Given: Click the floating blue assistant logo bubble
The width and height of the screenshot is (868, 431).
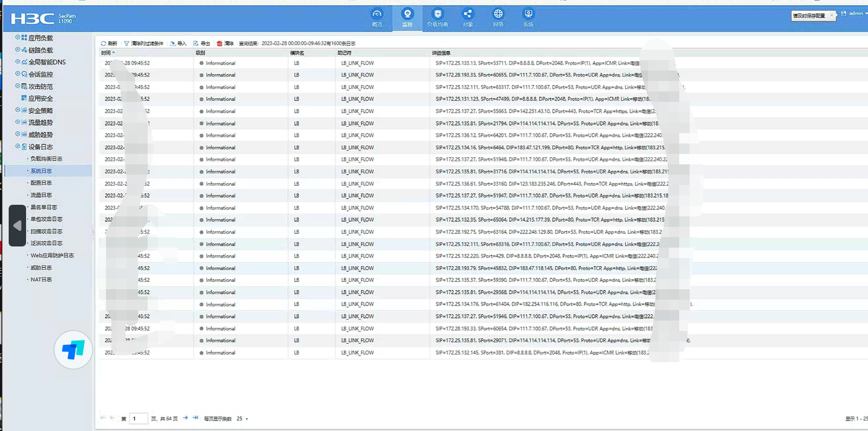Looking at the screenshot, I should click(x=74, y=349).
